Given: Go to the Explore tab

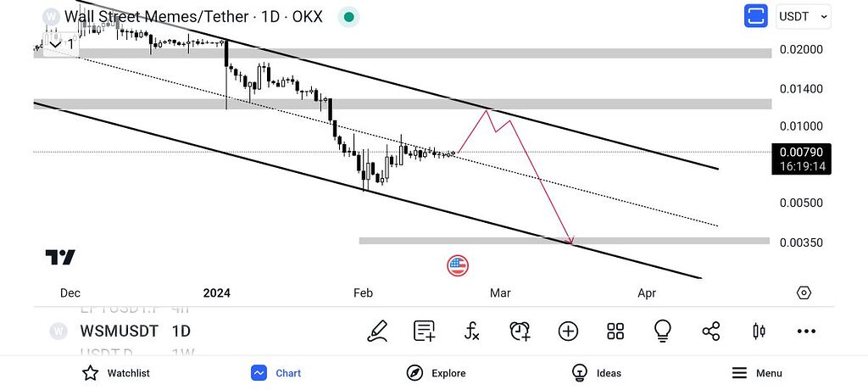Looking at the screenshot, I should 437,373.
